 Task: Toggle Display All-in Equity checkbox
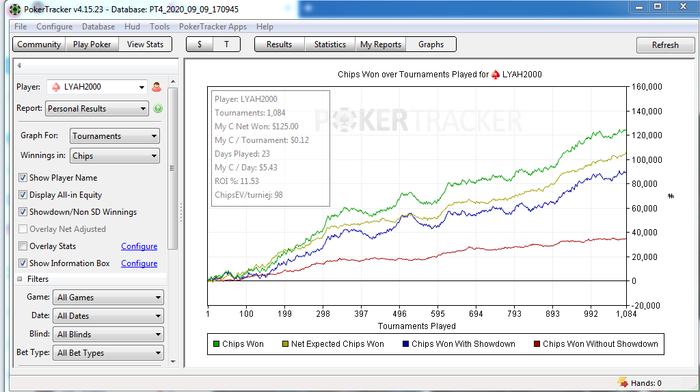coord(23,195)
